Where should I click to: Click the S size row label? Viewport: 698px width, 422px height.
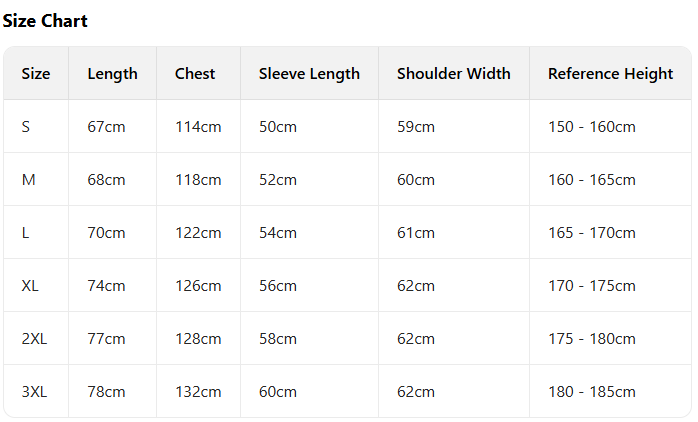point(26,127)
